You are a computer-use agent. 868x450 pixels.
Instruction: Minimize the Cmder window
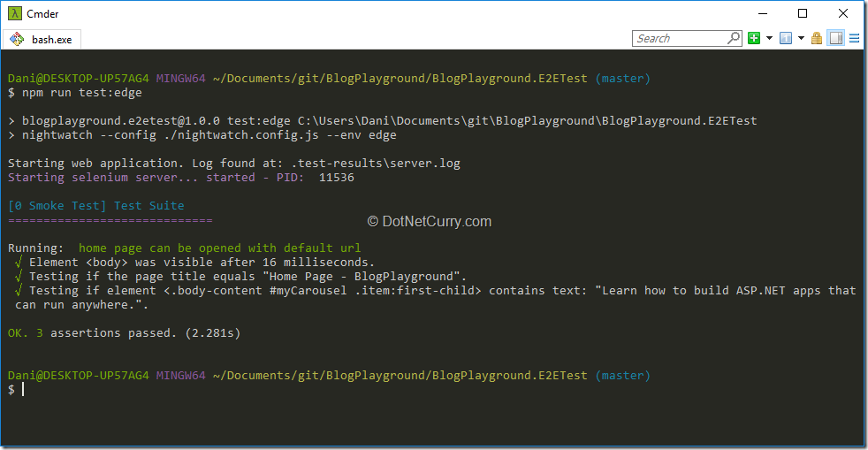click(763, 13)
